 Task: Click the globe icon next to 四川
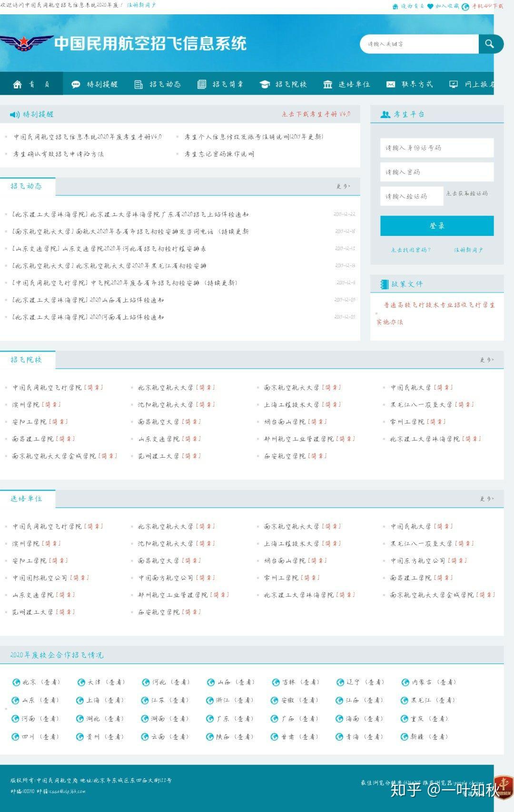pos(16,737)
